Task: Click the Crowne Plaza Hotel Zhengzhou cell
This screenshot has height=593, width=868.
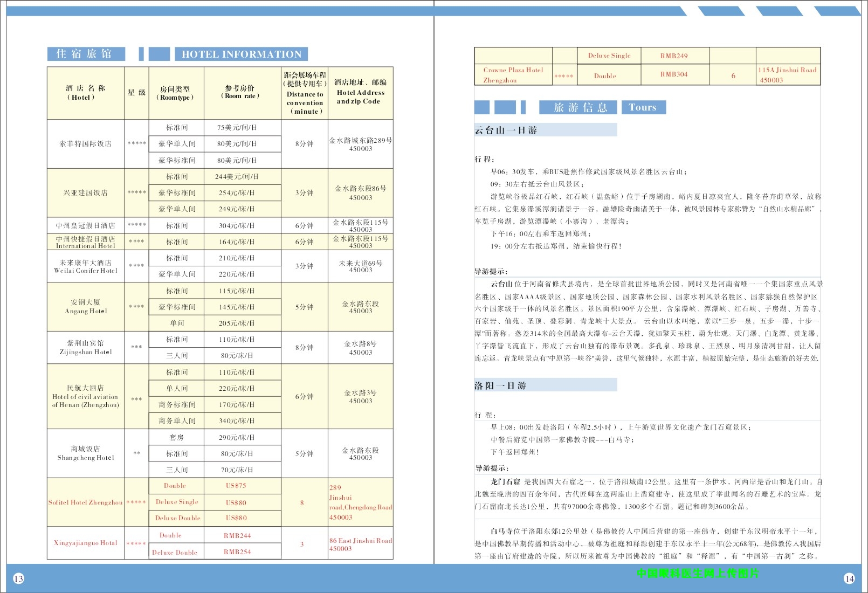Action: tap(513, 75)
